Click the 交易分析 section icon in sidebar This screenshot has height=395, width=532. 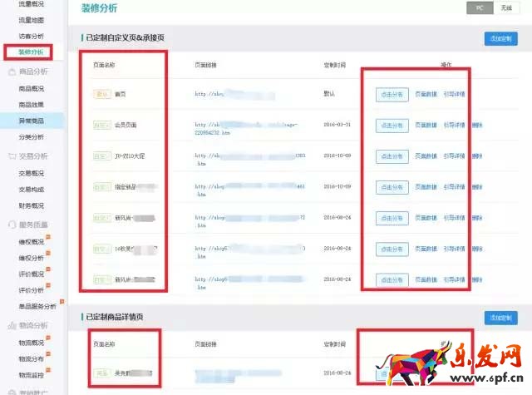tap(11, 156)
